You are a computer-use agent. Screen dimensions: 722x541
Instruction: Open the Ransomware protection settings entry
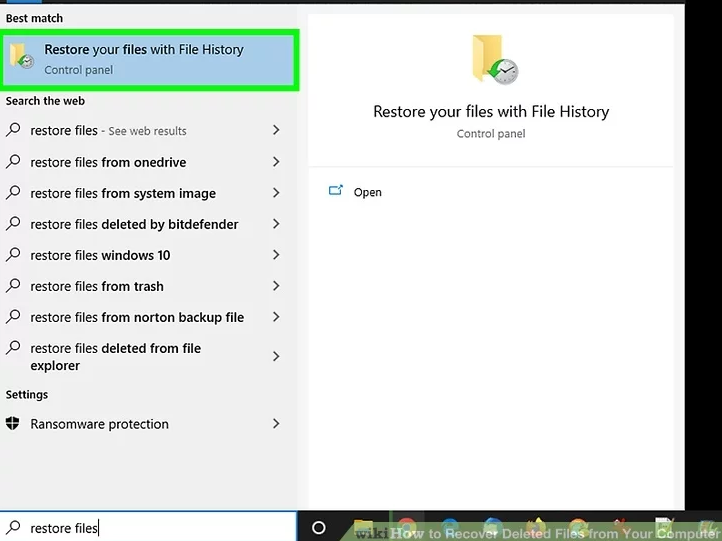pos(99,424)
